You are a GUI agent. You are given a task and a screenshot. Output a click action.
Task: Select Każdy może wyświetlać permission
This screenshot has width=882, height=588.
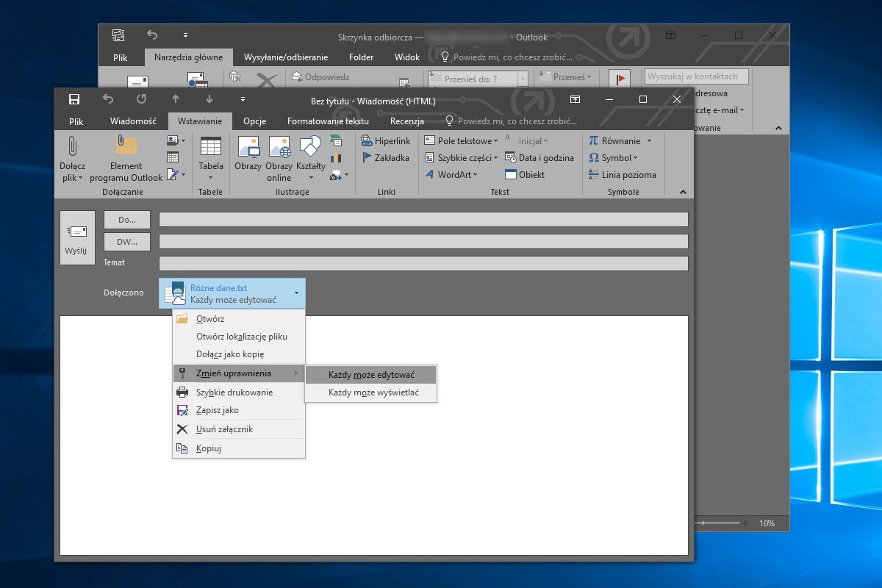(373, 392)
